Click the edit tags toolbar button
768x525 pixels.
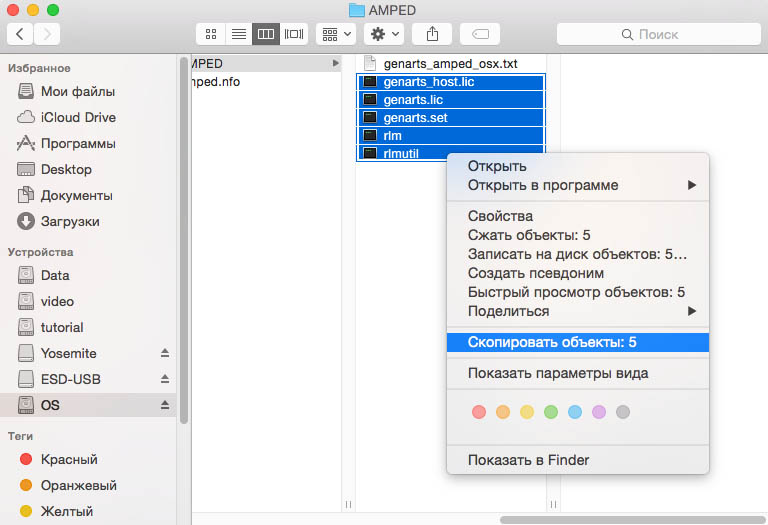click(x=480, y=34)
